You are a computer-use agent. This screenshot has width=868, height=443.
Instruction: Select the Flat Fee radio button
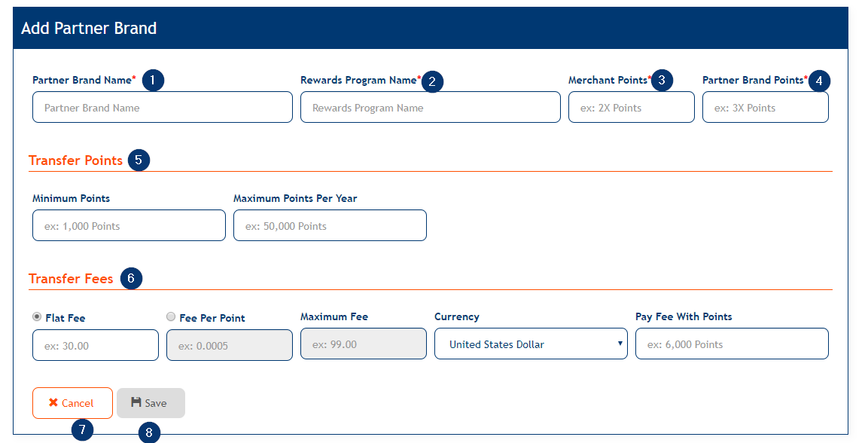(x=37, y=317)
